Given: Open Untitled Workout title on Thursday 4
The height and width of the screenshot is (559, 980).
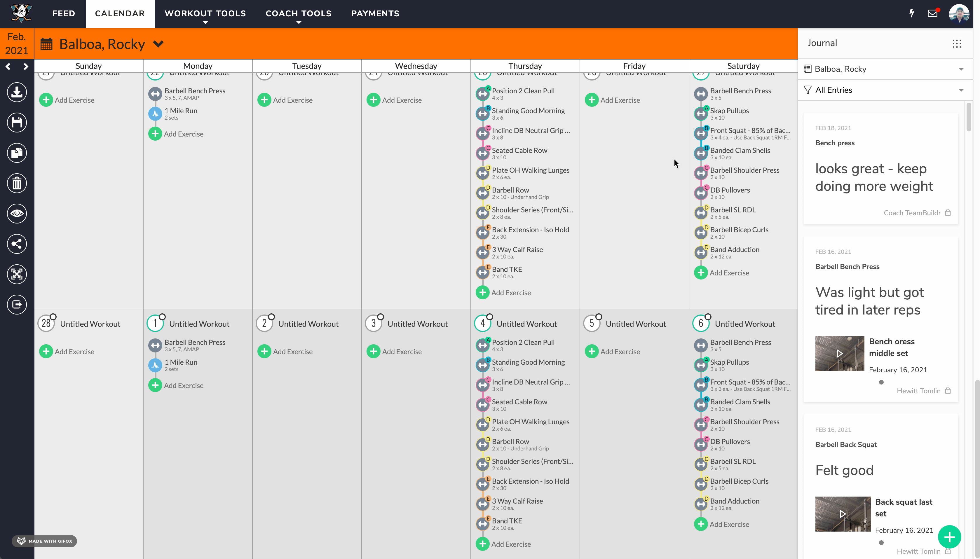Looking at the screenshot, I should point(526,324).
